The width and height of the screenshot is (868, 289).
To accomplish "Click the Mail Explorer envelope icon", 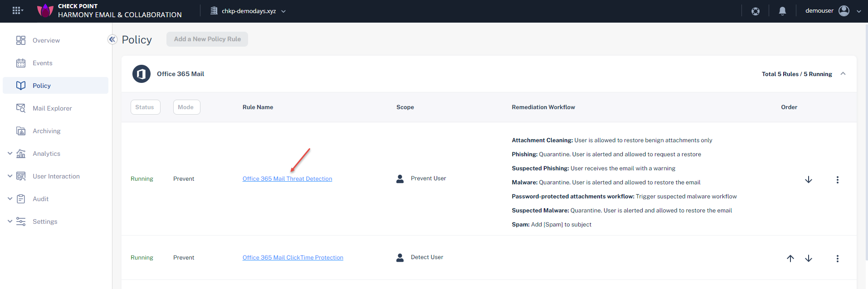I will click(21, 108).
